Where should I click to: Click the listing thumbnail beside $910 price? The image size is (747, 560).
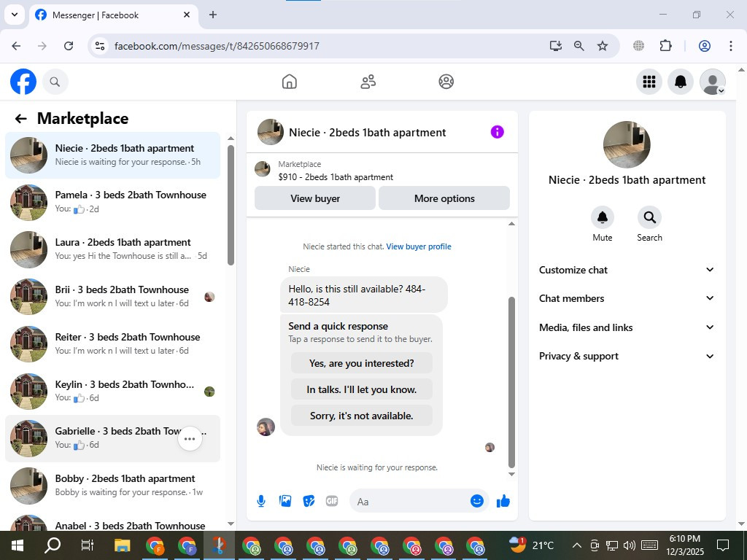[262, 168]
